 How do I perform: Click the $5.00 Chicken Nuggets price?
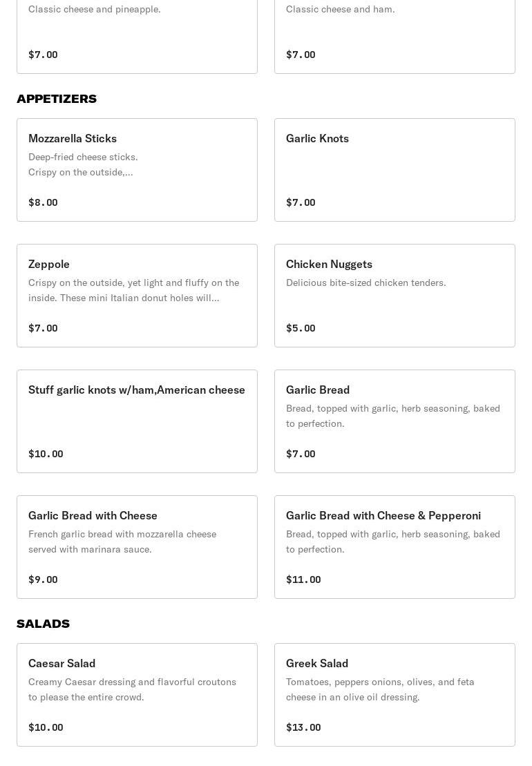pos(301,328)
